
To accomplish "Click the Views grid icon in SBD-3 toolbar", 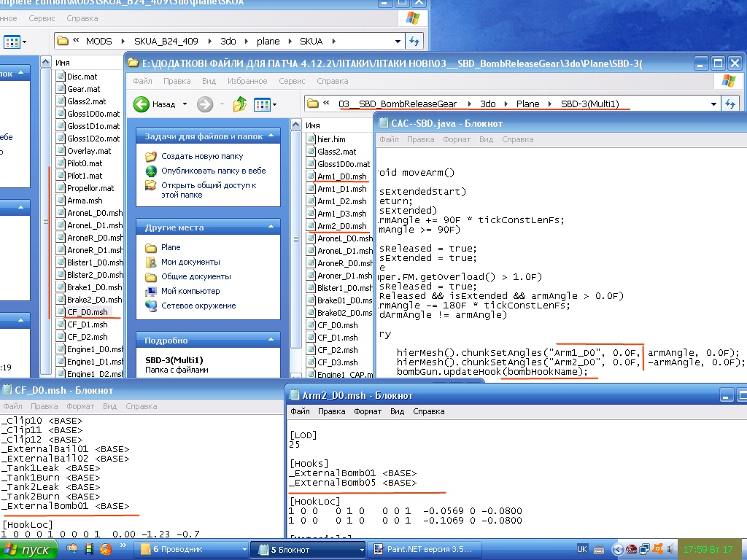I will [261, 104].
